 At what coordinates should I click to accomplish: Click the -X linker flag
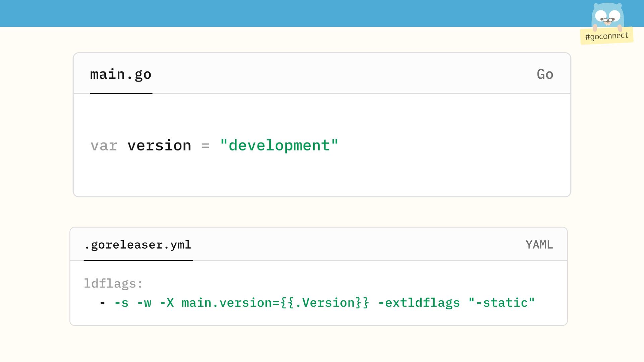[167, 303]
